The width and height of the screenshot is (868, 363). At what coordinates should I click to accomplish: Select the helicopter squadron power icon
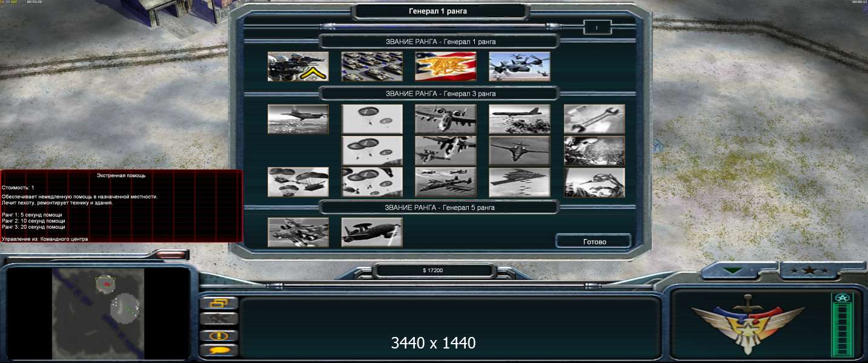(x=520, y=67)
